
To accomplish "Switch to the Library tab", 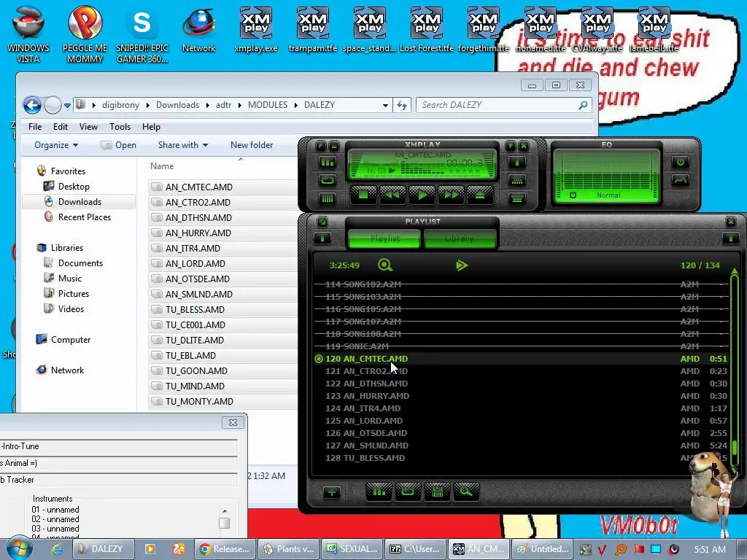I will pyautogui.click(x=460, y=238).
